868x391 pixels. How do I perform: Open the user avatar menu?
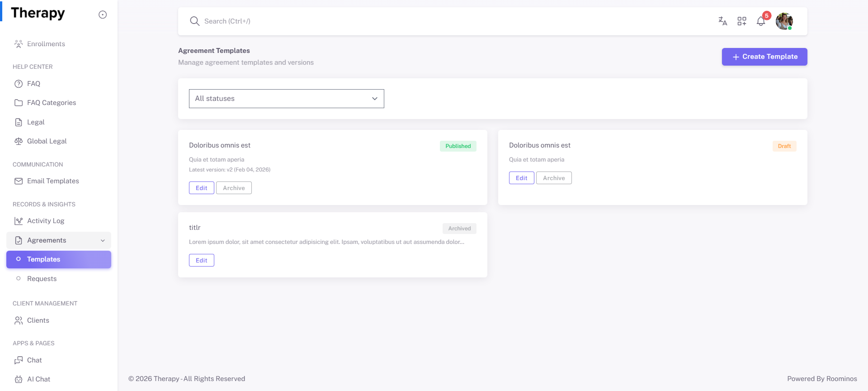click(784, 21)
